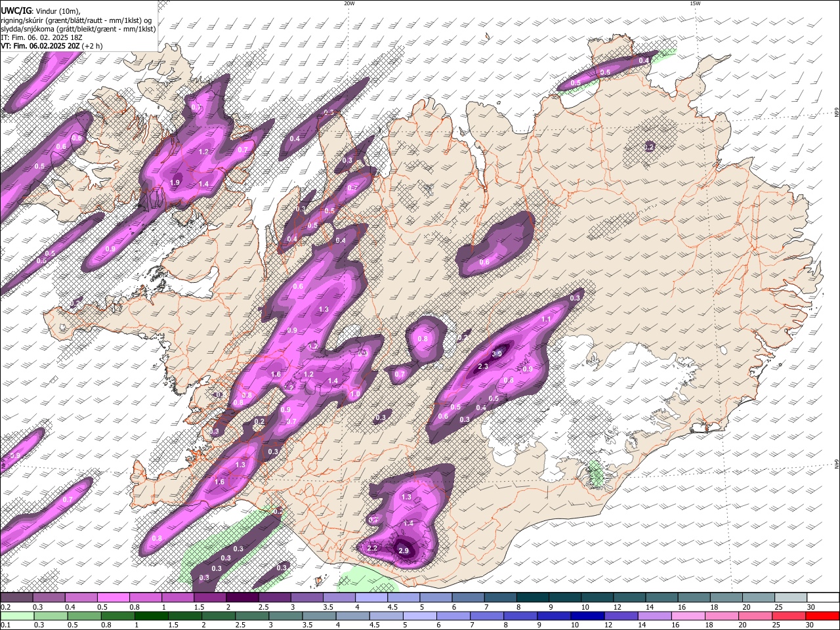Click the 0.2 label starting the snow scale

click(5, 607)
